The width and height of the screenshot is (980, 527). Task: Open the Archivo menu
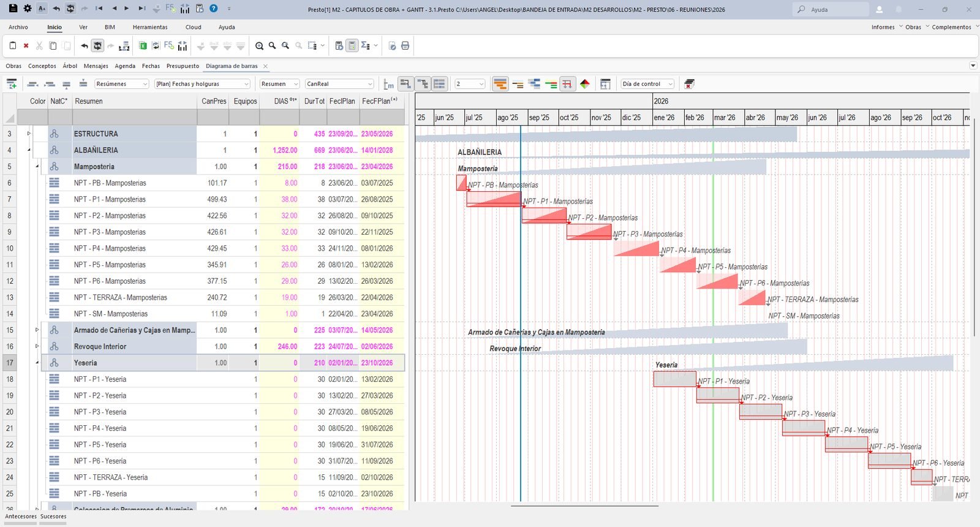click(x=18, y=27)
